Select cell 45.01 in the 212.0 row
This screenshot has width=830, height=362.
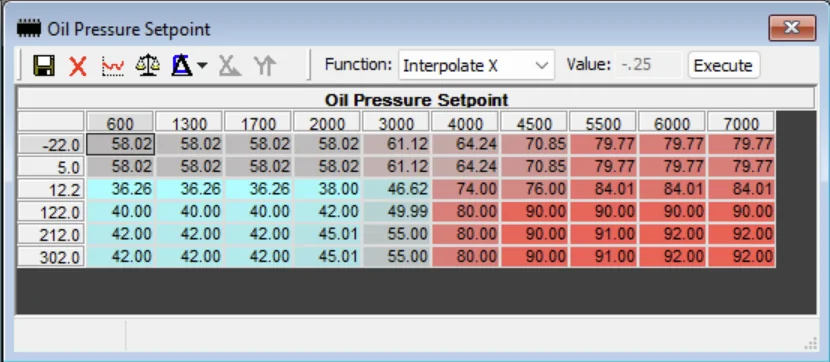327,234
